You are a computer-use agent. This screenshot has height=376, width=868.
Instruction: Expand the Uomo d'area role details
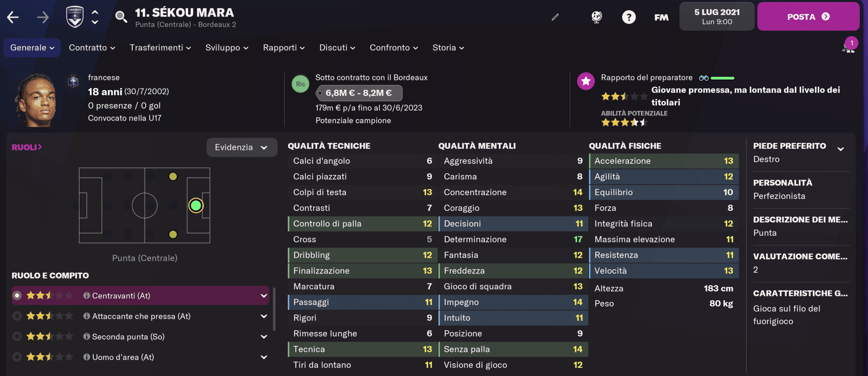point(264,357)
